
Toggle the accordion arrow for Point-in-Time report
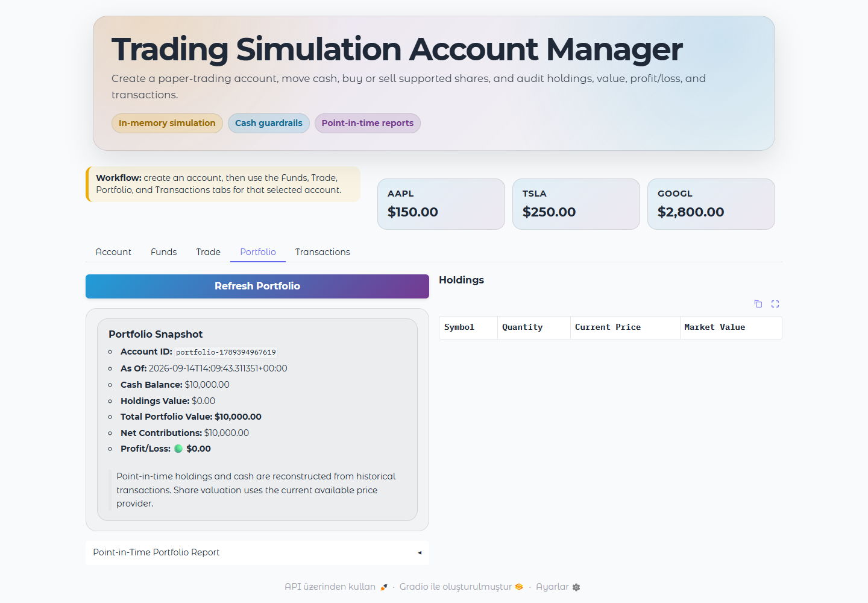coord(420,552)
